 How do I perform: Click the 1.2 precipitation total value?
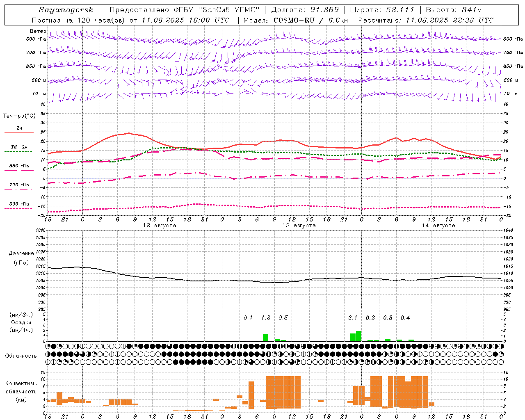266,317
